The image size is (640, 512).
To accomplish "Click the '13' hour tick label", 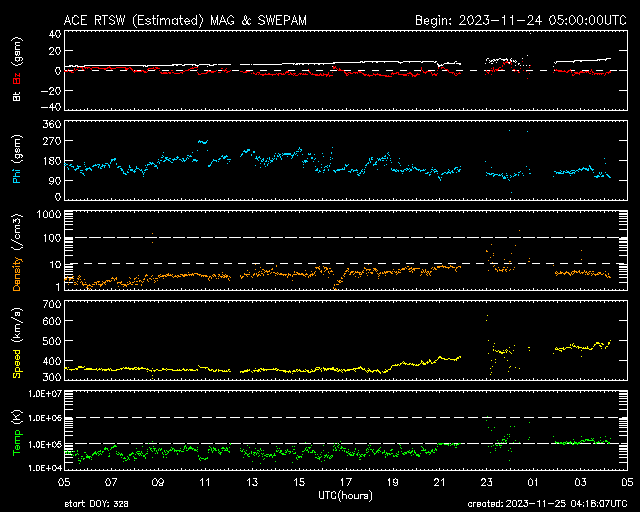I will [252, 483].
